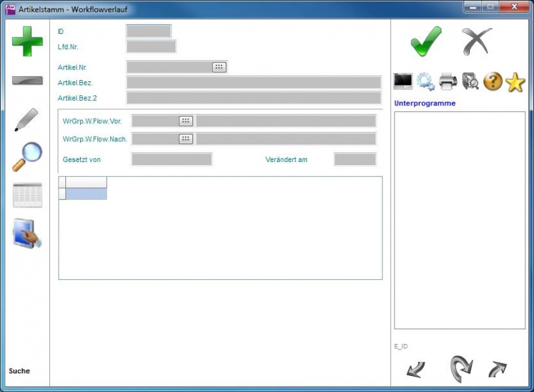
Task: Click the printer icon
Action: coord(448,82)
